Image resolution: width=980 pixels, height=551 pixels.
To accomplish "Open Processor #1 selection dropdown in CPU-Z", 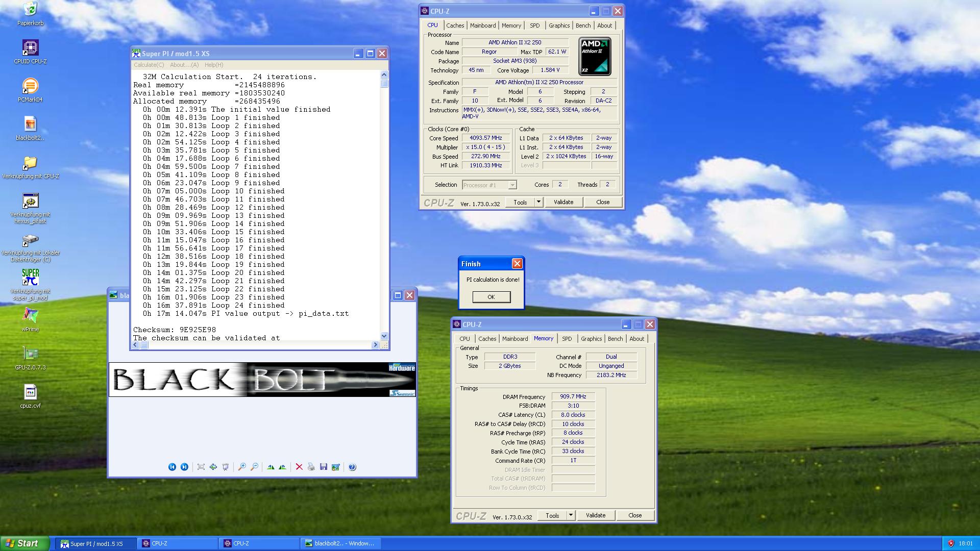I will [x=489, y=185].
